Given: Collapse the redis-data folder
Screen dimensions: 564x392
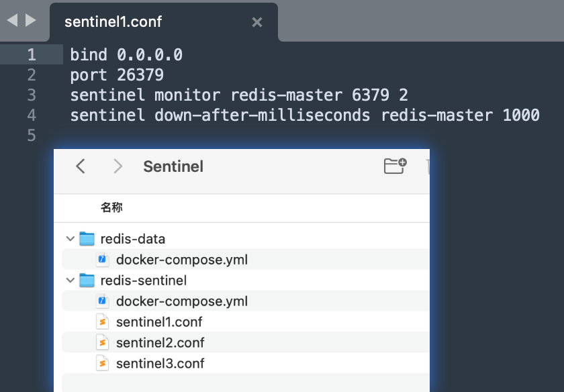Looking at the screenshot, I should [x=70, y=239].
